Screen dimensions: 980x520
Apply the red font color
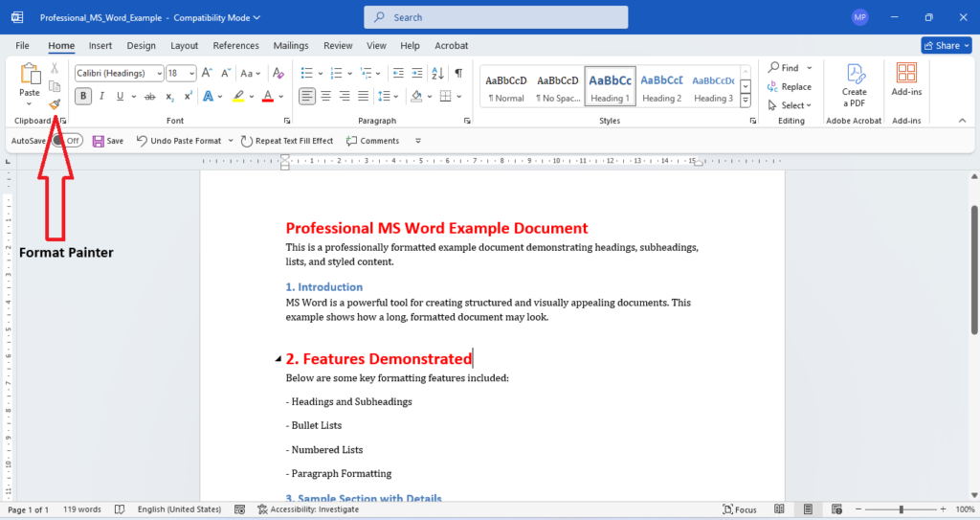tap(268, 97)
